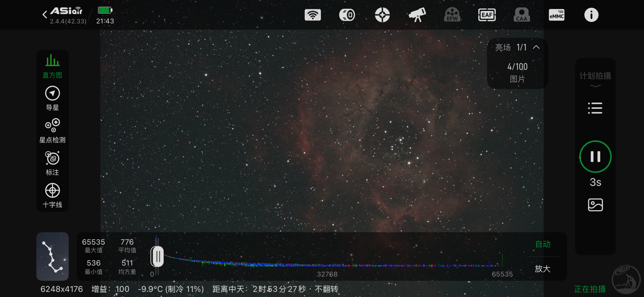Toggle the histogram (直方图) display

tap(52, 66)
